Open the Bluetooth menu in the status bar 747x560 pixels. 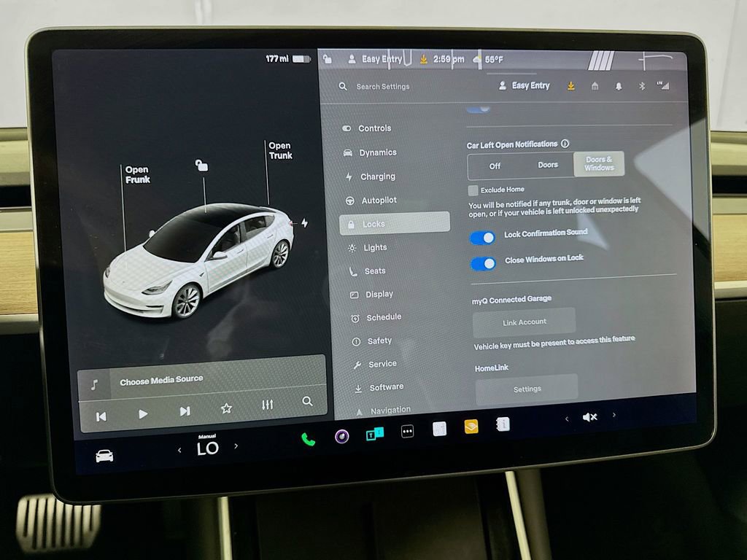point(643,86)
